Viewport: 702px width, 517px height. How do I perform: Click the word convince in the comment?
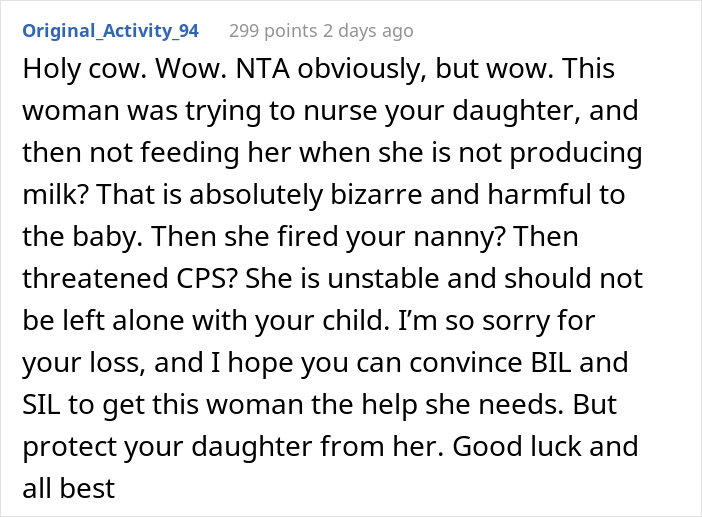pyautogui.click(x=466, y=362)
